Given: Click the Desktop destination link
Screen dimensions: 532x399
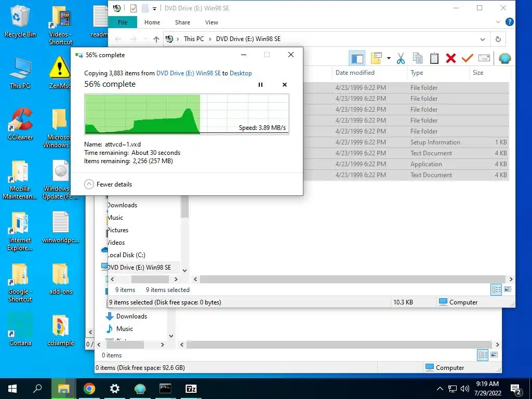Looking at the screenshot, I should click(x=241, y=73).
